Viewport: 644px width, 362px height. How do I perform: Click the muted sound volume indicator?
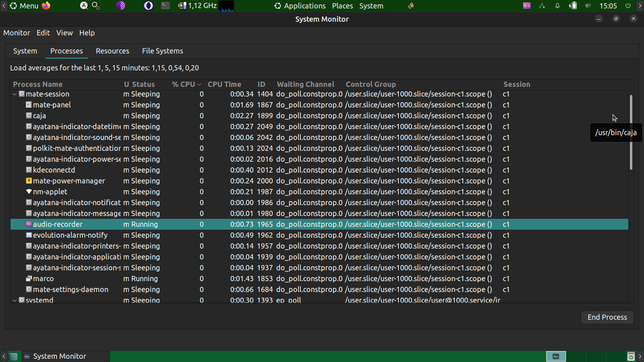pyautogui.click(x=588, y=6)
